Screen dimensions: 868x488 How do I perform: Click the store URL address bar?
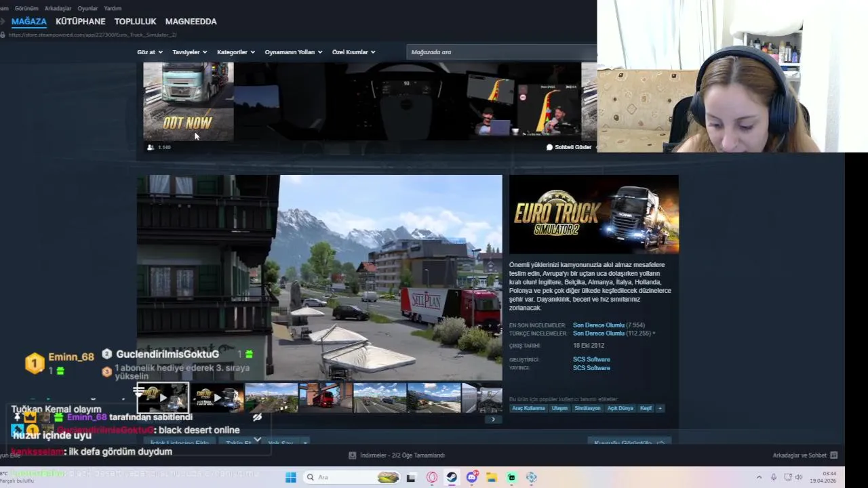(x=93, y=35)
